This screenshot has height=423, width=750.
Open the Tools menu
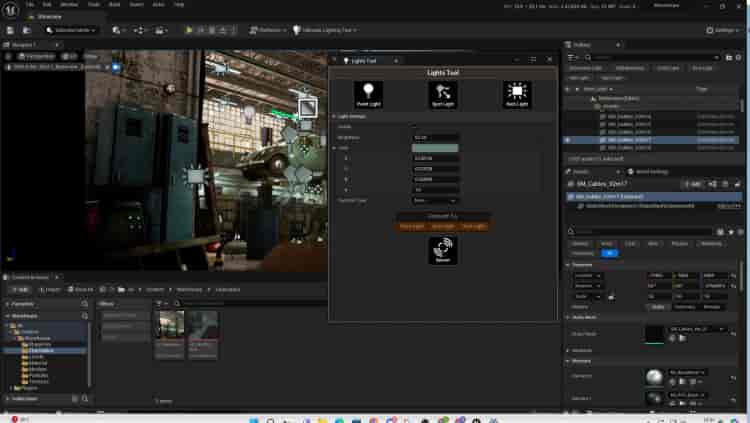tap(94, 4)
